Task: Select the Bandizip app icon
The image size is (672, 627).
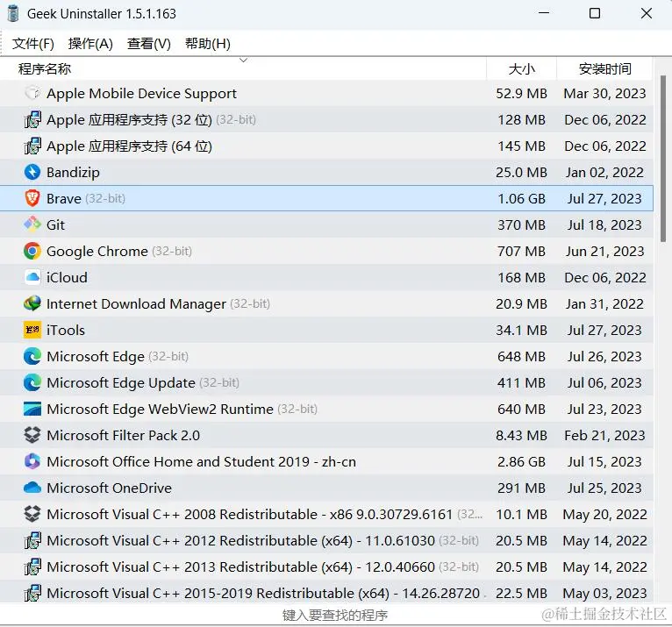Action: 32,172
